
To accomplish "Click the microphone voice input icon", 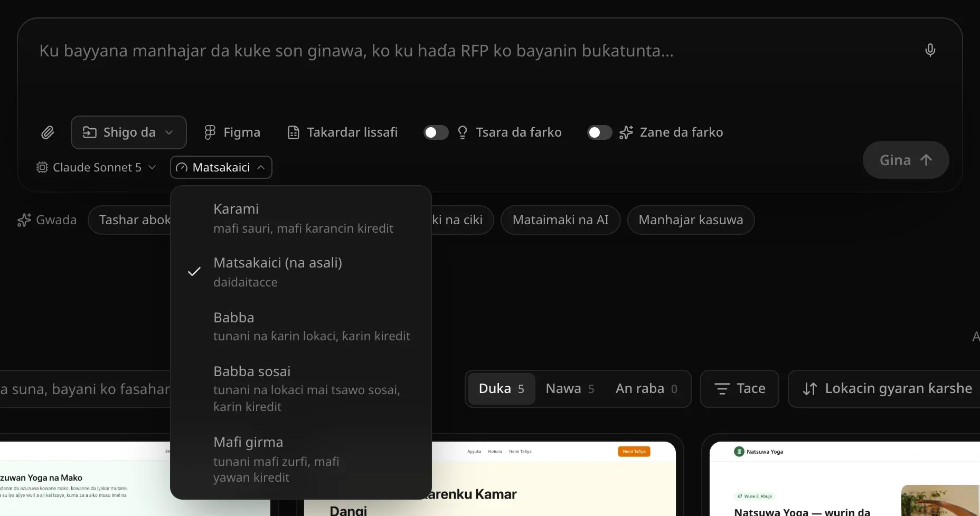I will [x=930, y=50].
